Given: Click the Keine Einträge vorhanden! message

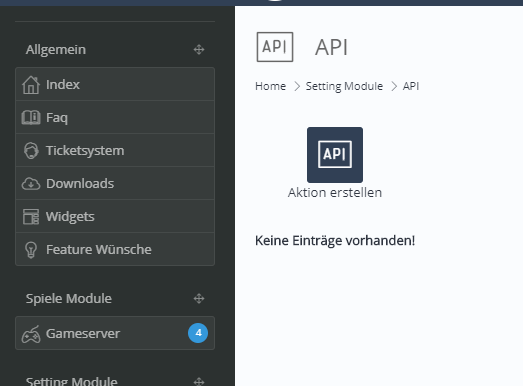Looking at the screenshot, I should click(335, 240).
